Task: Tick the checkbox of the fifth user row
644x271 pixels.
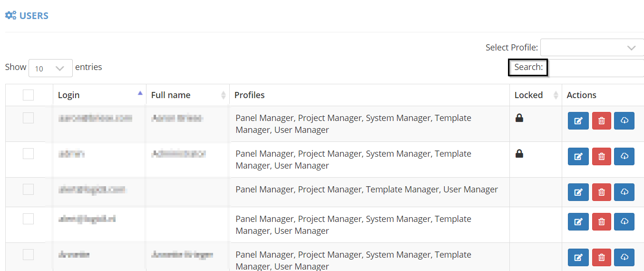Action: [x=29, y=254]
